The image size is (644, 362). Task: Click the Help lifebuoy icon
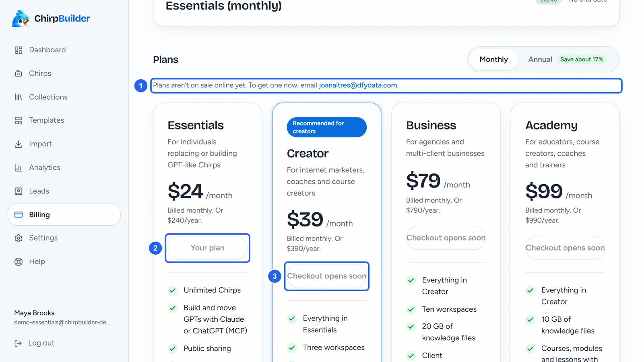pyautogui.click(x=19, y=262)
